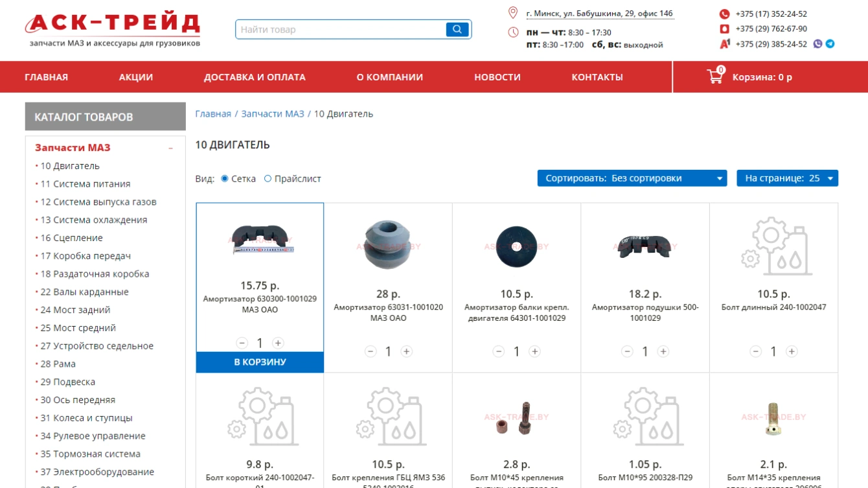
Task: Click the Telegram icon by the phone number
Action: (830, 44)
